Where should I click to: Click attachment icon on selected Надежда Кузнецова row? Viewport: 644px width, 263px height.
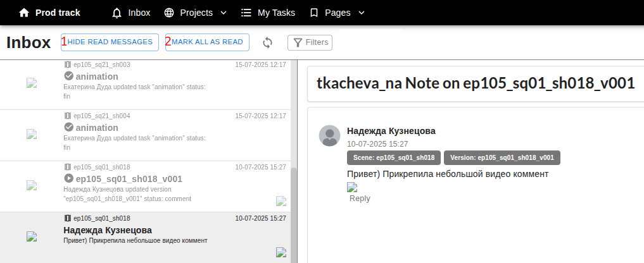click(x=281, y=252)
